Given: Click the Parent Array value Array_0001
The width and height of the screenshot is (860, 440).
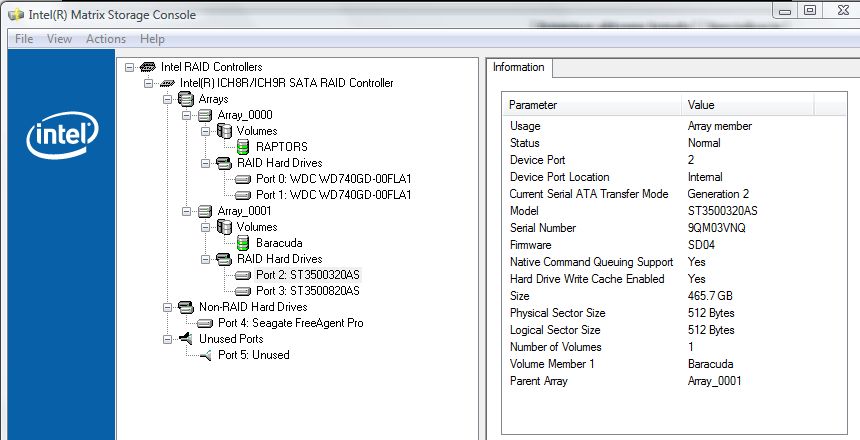Looking at the screenshot, I should 714,381.
